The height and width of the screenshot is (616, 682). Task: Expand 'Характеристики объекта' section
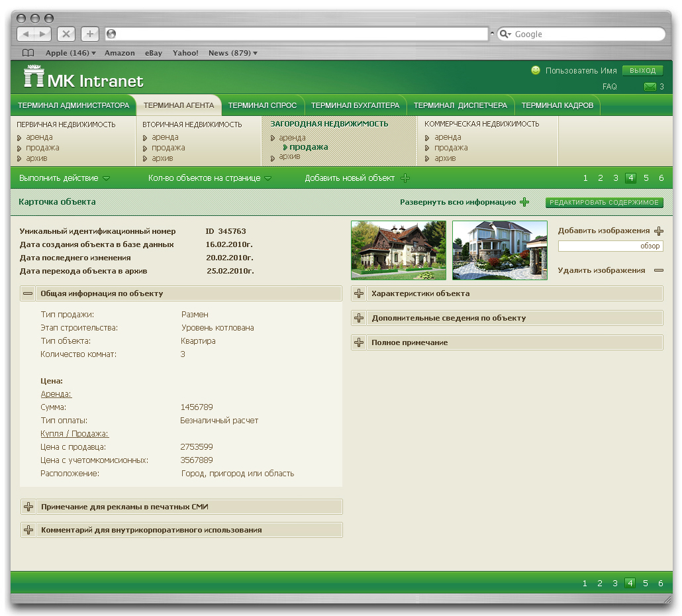[x=359, y=293]
